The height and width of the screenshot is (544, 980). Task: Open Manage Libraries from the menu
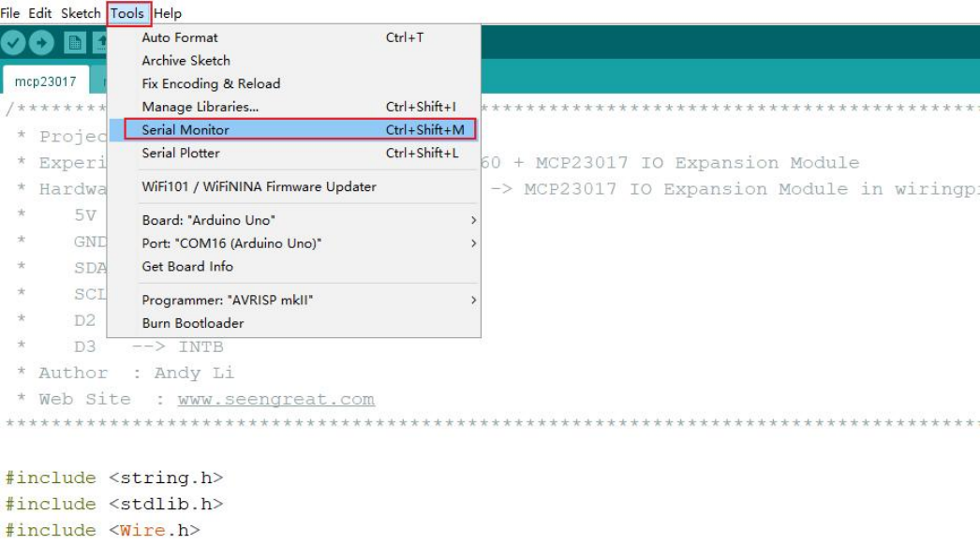[200, 107]
